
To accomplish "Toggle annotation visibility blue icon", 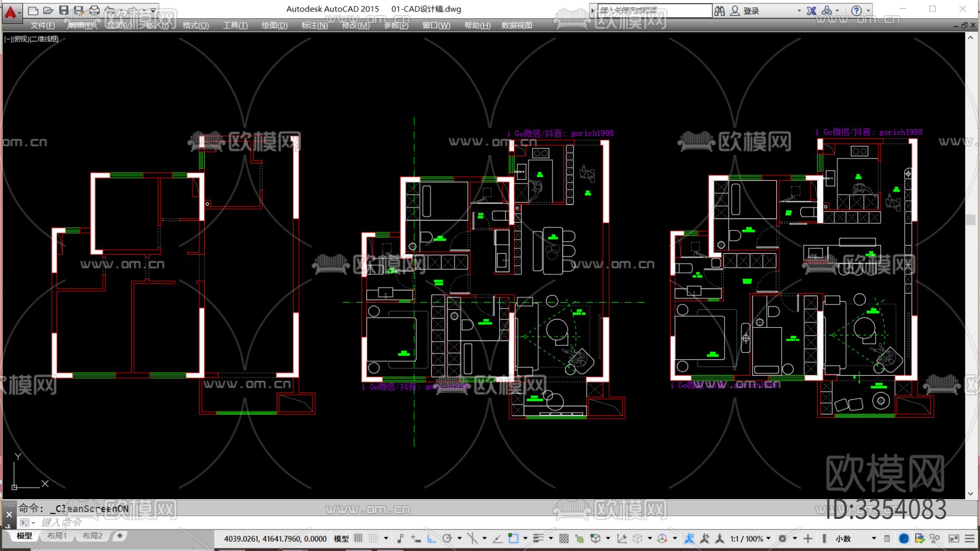I will point(689,538).
